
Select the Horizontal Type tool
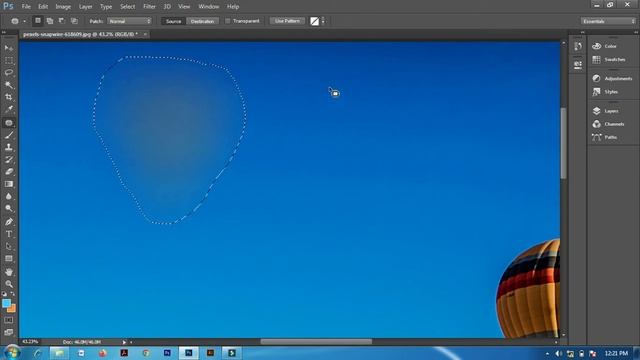coord(9,234)
